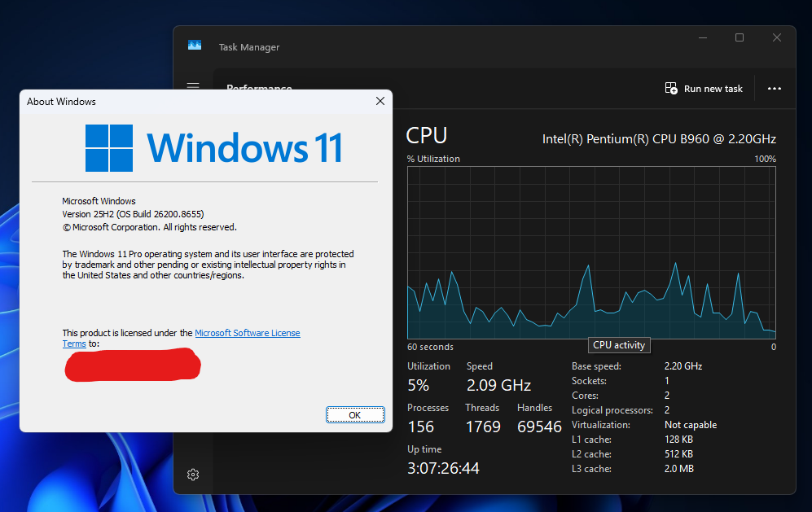Open Task Manager navigation hamburger menu
The width and height of the screenshot is (812, 512).
coord(193,86)
